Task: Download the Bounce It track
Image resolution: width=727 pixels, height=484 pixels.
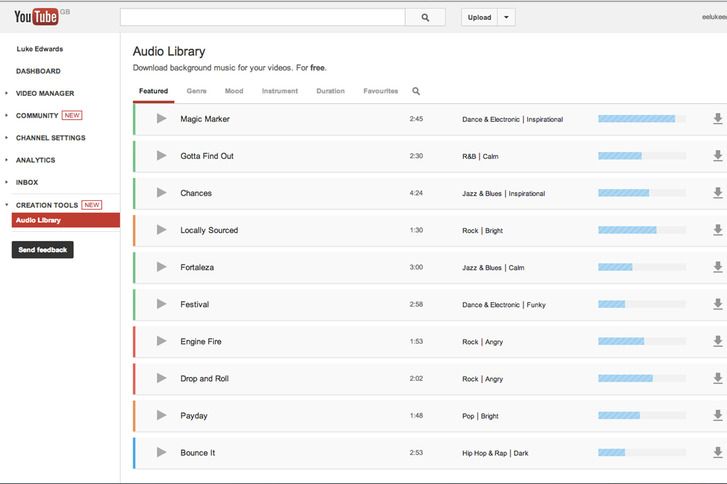Action: pyautogui.click(x=717, y=453)
